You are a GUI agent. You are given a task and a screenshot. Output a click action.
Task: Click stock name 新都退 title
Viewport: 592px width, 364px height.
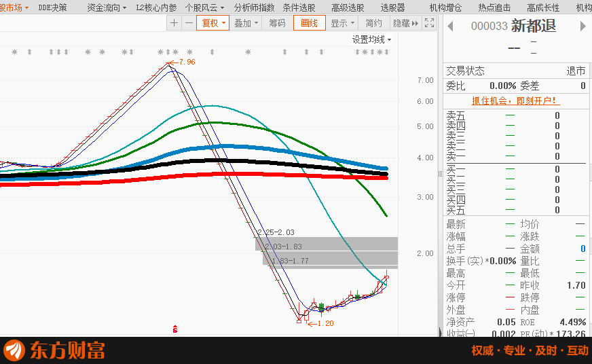[534, 26]
